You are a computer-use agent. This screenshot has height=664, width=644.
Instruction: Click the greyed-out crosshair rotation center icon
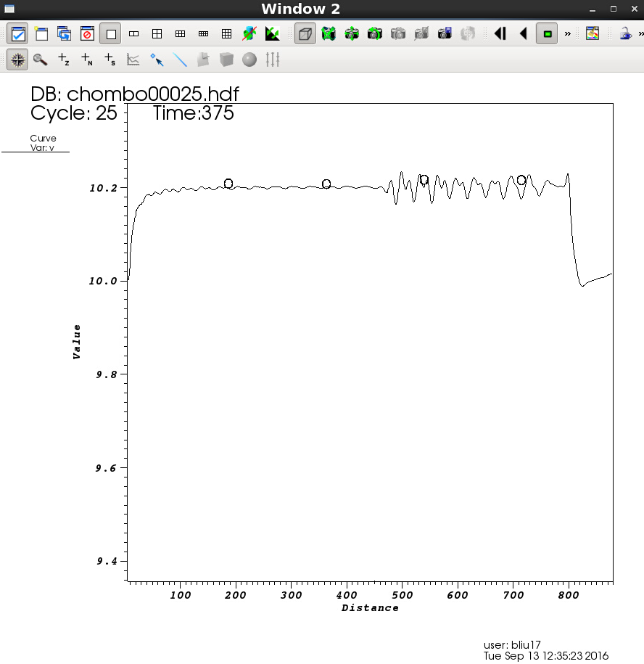pyautogui.click(x=468, y=34)
